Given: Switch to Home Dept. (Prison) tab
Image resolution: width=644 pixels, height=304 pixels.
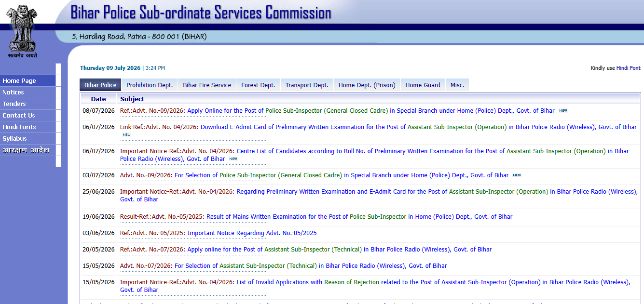Looking at the screenshot, I should click(x=367, y=85).
